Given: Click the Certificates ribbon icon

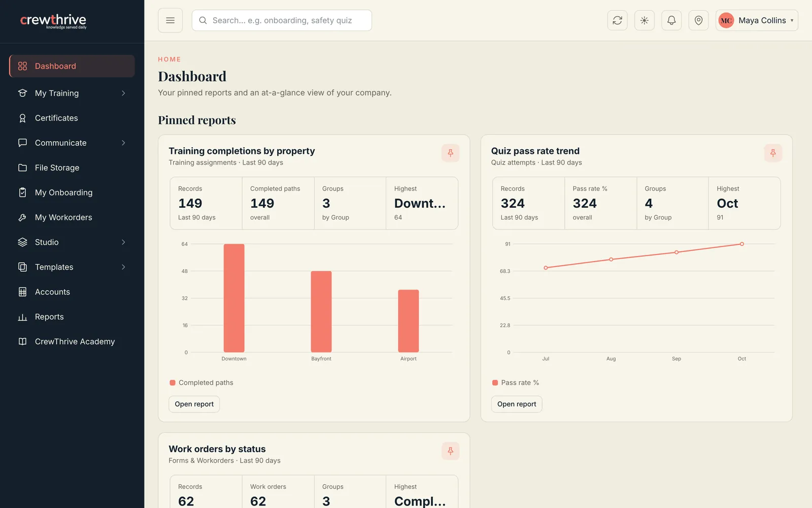Looking at the screenshot, I should pos(22,118).
